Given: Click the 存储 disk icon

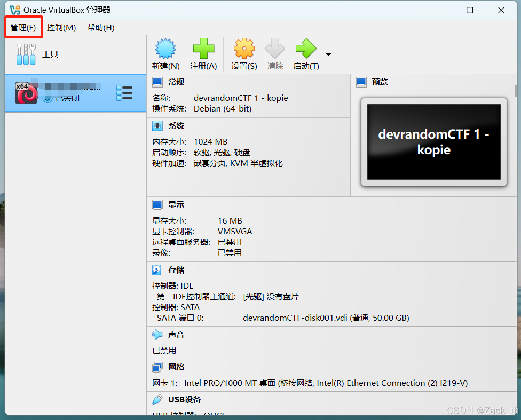Looking at the screenshot, I should [x=157, y=270].
